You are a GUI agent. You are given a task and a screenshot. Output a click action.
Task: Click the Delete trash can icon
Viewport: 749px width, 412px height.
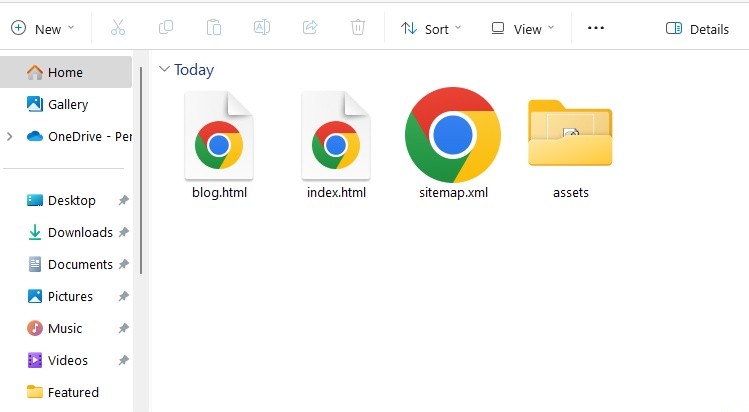[358, 28]
